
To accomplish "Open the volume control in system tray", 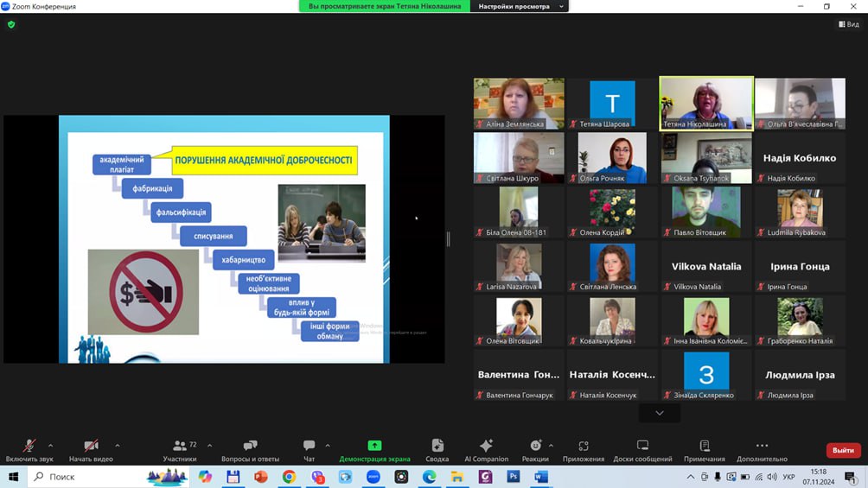I will pyautogui.click(x=772, y=477).
